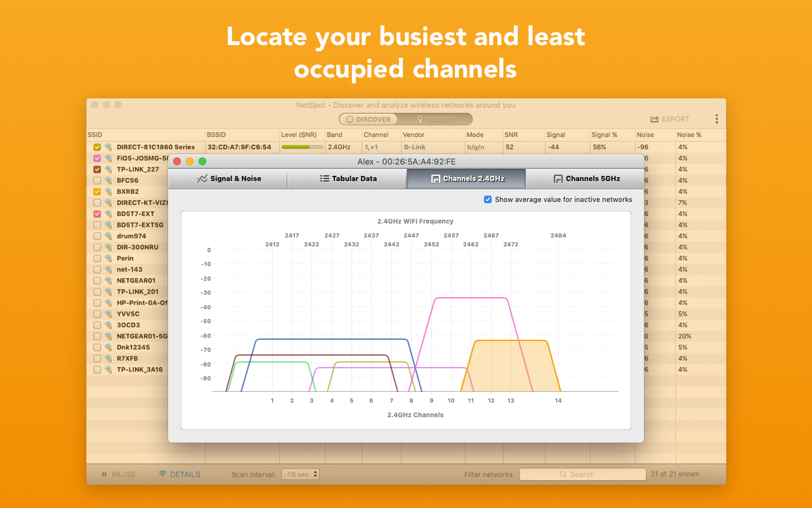Click the Channel column header

[382, 135]
